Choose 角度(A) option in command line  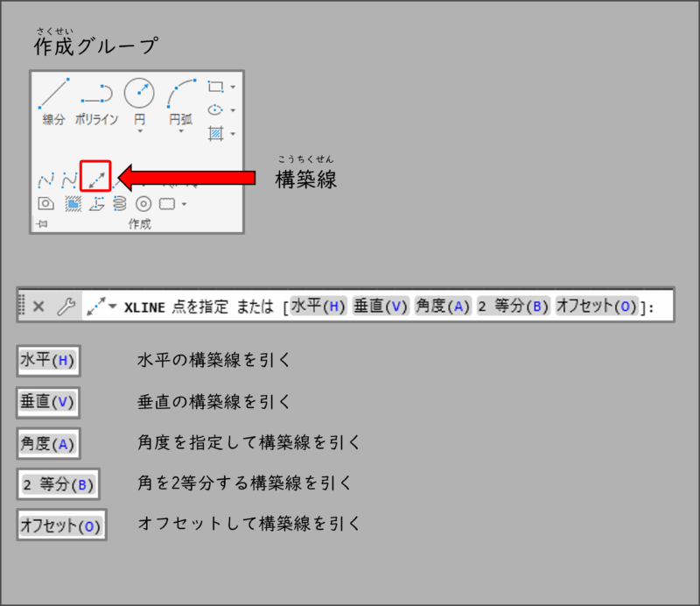(443, 307)
